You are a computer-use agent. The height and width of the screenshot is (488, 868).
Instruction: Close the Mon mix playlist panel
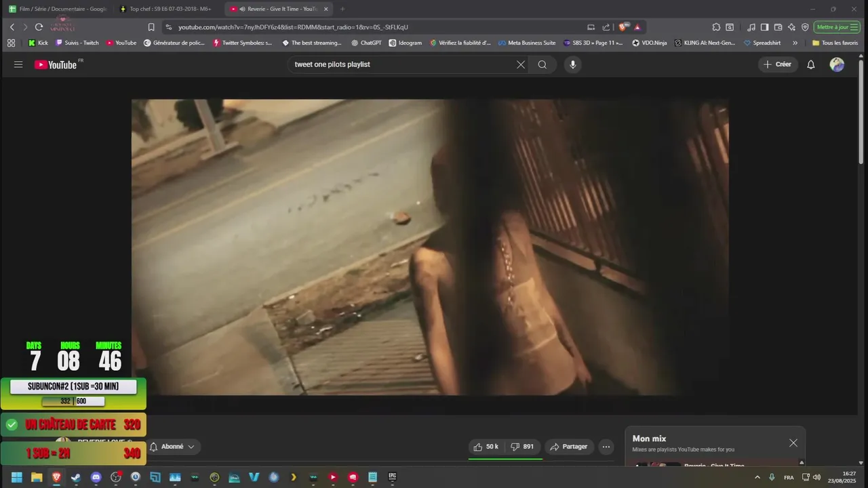click(x=793, y=443)
